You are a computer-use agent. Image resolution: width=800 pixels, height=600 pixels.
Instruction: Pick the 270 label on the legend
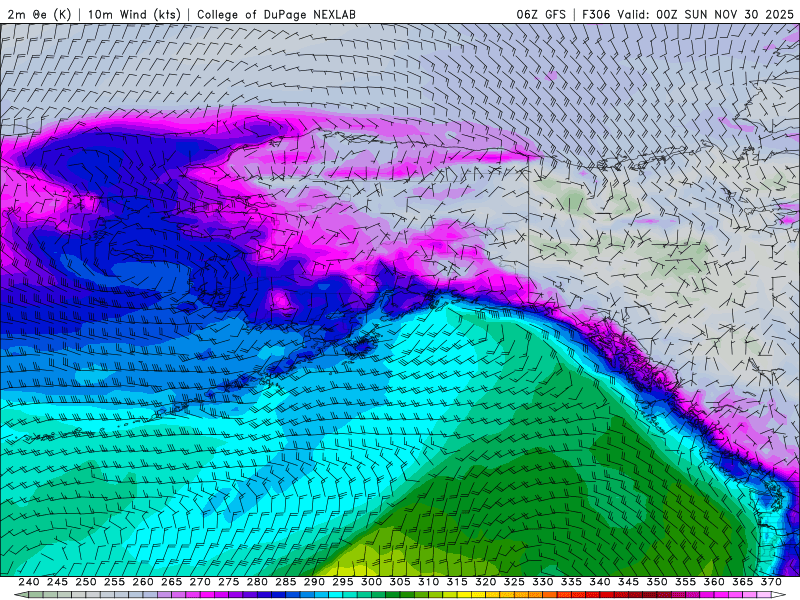coord(200,582)
